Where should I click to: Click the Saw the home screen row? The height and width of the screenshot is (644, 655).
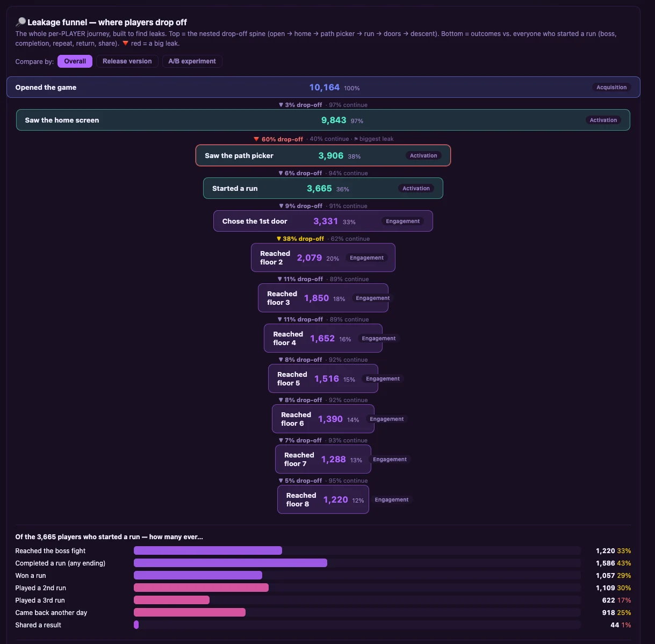(323, 120)
